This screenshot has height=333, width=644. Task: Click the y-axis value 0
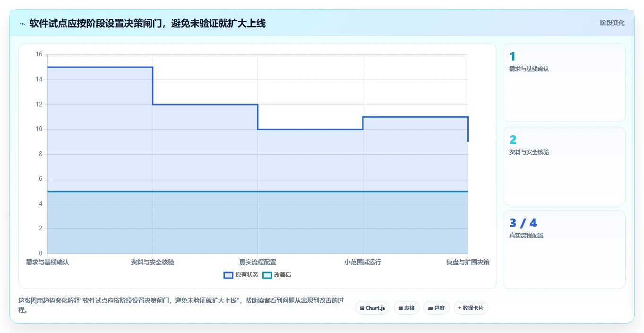point(40,254)
